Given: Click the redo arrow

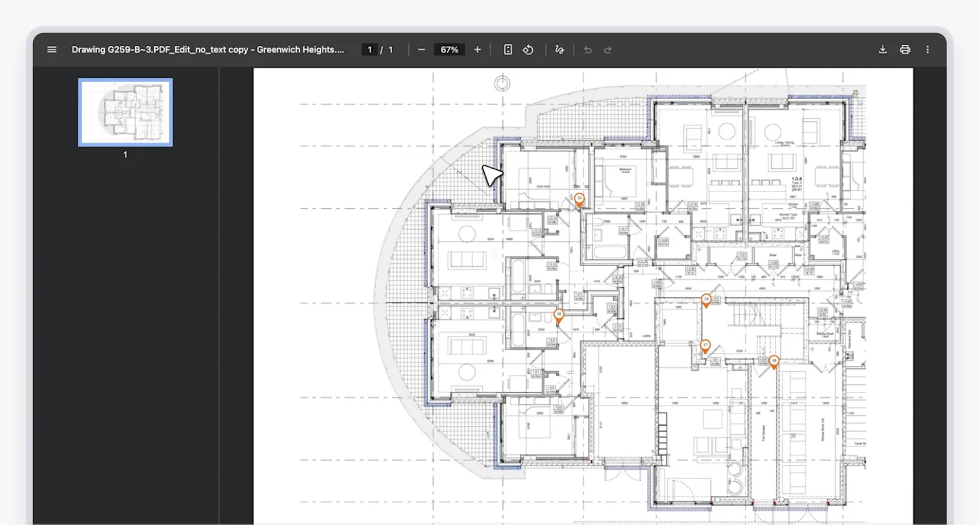Looking at the screenshot, I should coord(607,49).
